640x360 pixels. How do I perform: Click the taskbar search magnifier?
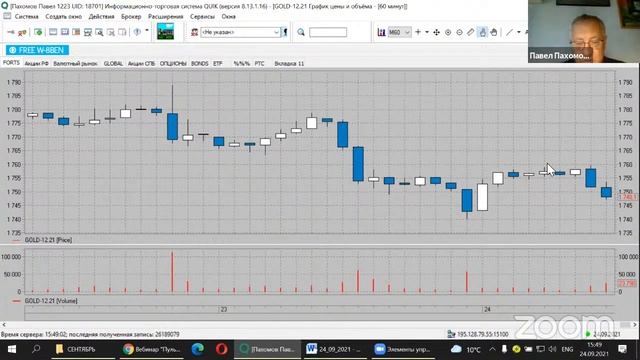coord(36,349)
